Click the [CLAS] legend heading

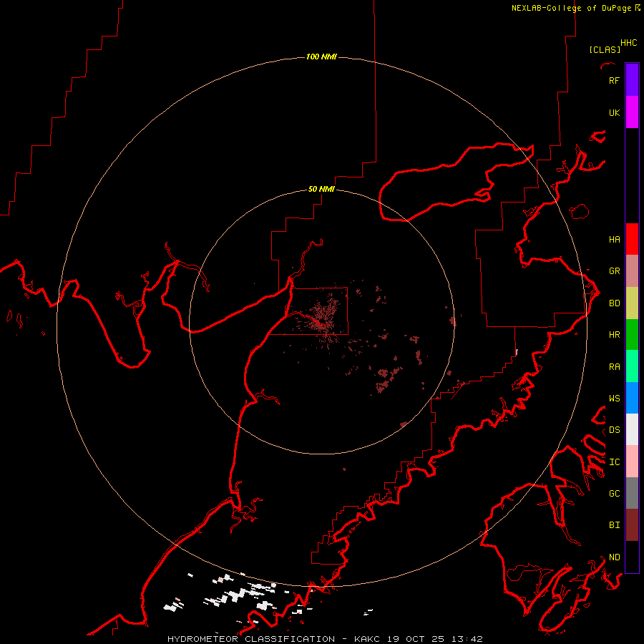point(605,49)
